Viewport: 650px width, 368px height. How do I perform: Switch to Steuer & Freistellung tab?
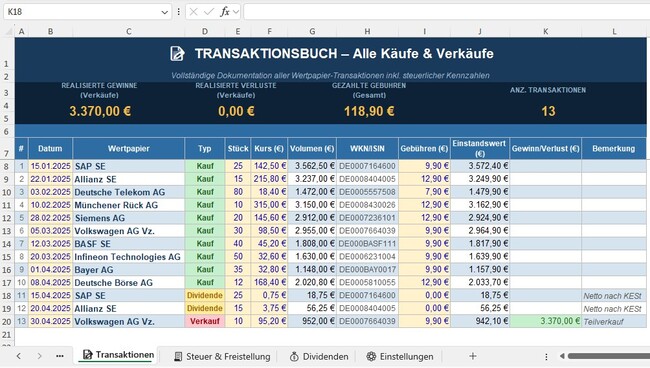click(x=222, y=356)
